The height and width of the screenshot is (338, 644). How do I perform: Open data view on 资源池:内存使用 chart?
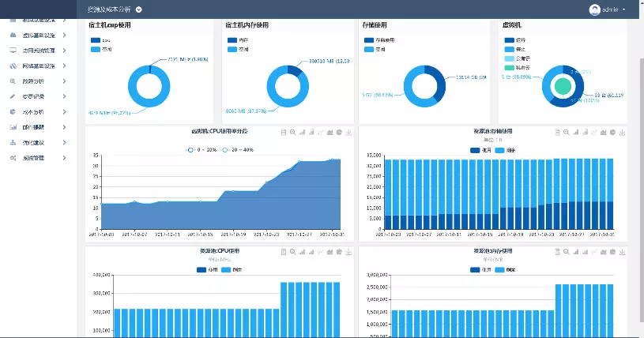tap(557, 252)
